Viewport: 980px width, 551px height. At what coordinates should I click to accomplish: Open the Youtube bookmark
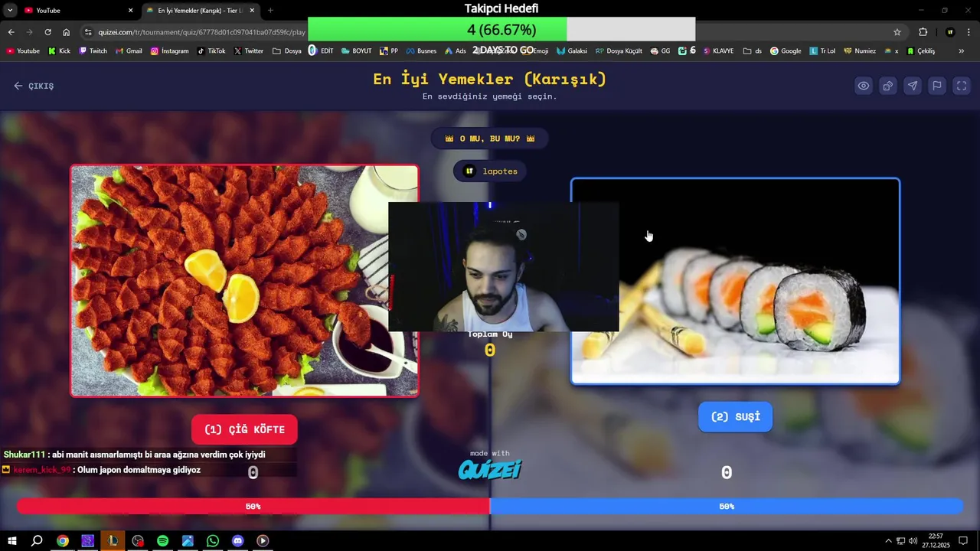point(23,51)
